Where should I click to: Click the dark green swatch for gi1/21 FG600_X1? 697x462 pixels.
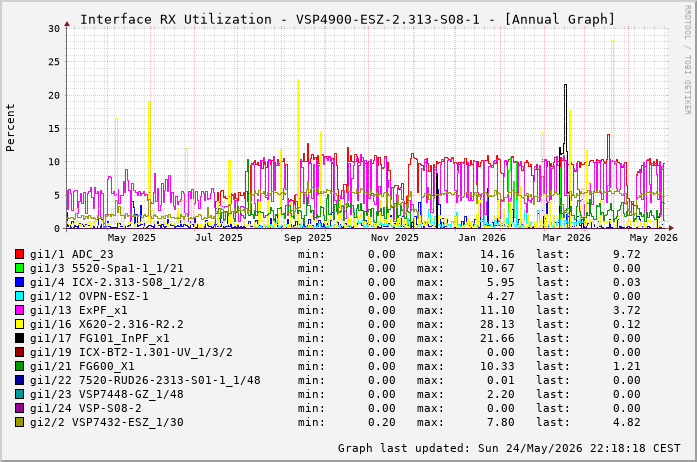point(19,366)
